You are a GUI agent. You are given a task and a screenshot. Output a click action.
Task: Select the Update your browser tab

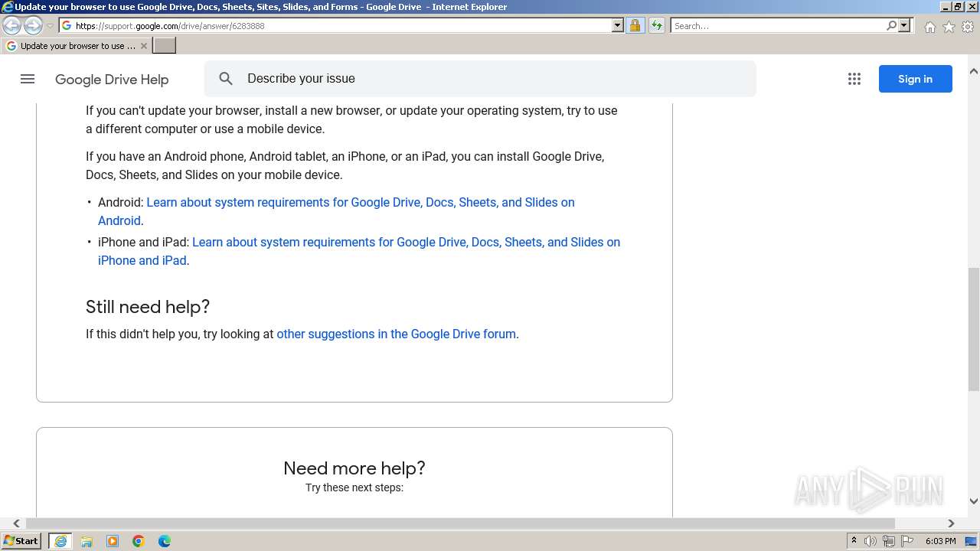pos(77,46)
